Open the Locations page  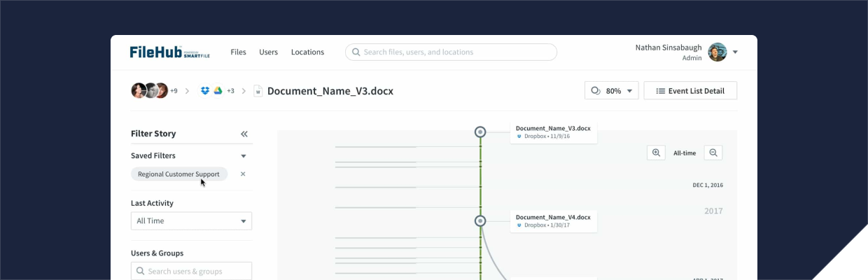[x=307, y=52]
